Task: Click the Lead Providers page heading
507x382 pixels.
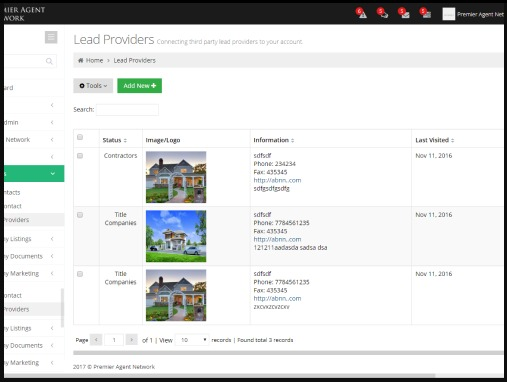Action: click(114, 40)
